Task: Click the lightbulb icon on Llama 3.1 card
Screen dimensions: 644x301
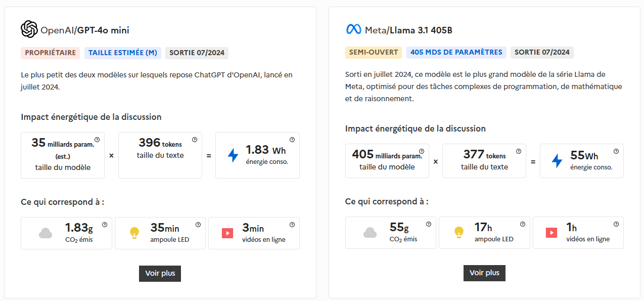Action: tap(459, 231)
